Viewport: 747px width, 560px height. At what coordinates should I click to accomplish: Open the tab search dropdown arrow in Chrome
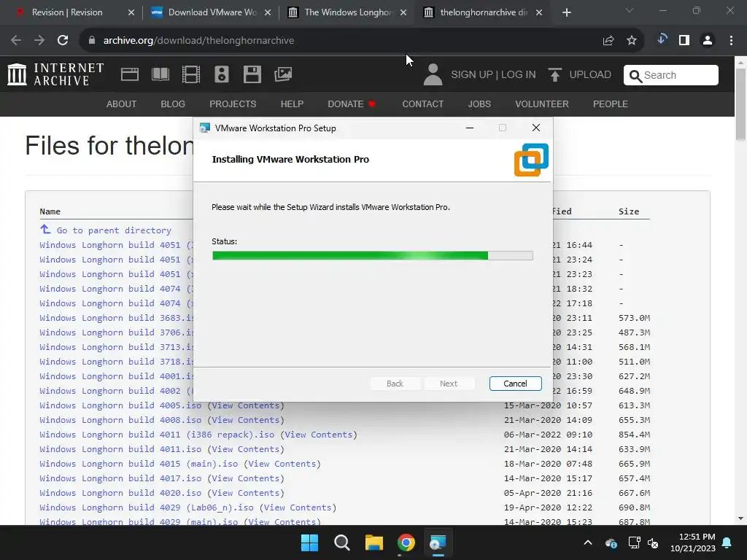click(630, 10)
